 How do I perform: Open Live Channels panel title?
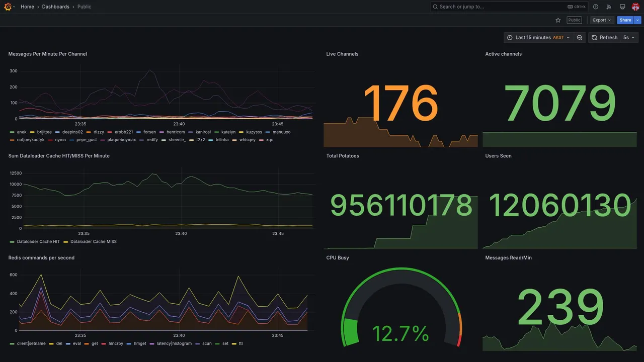click(342, 54)
